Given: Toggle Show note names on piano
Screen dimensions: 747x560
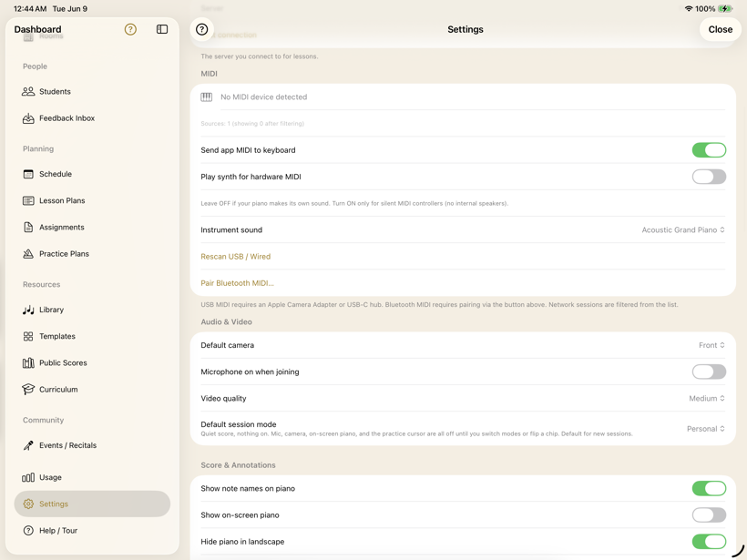Looking at the screenshot, I should (x=709, y=489).
